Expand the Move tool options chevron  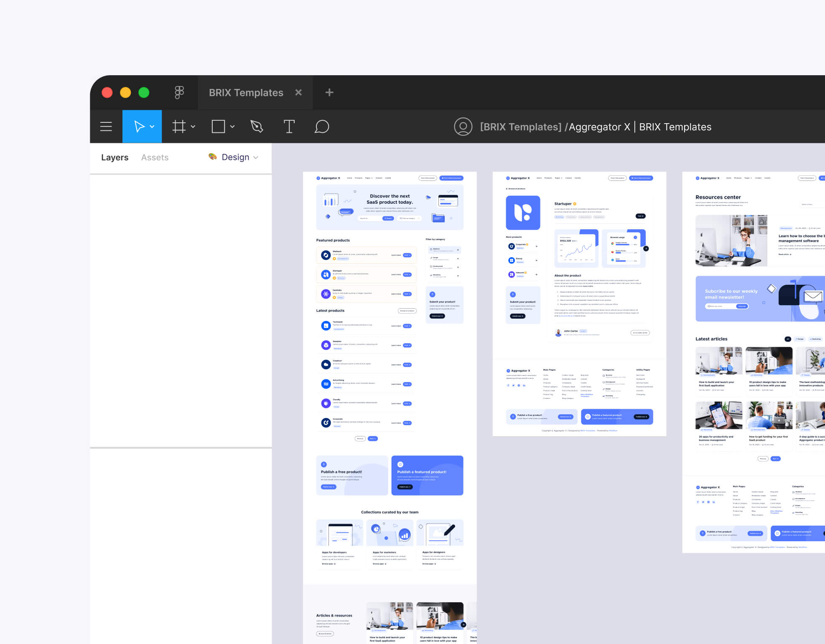point(152,127)
